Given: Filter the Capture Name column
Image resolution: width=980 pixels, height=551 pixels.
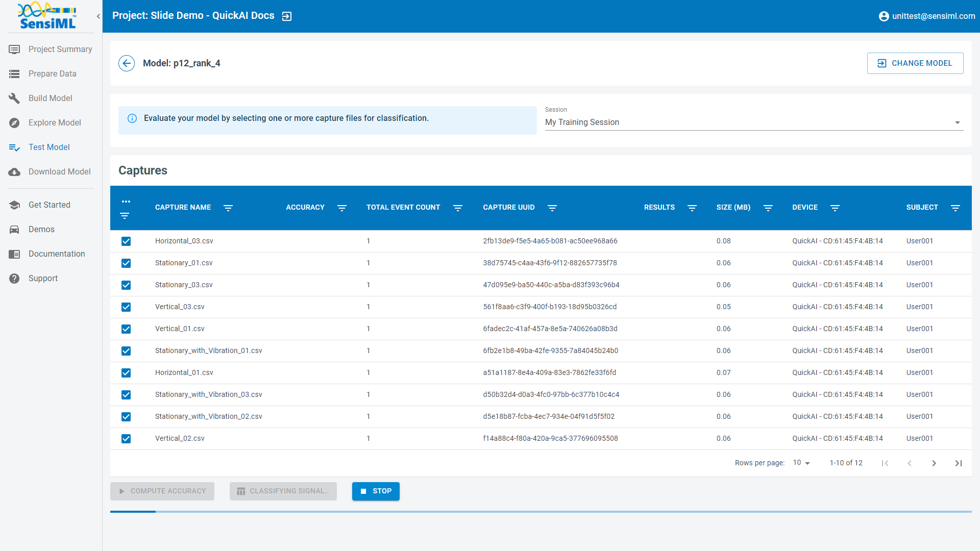Looking at the screenshot, I should coord(228,208).
